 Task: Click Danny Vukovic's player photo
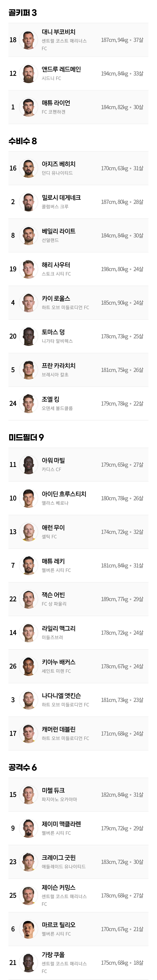click(x=28, y=40)
